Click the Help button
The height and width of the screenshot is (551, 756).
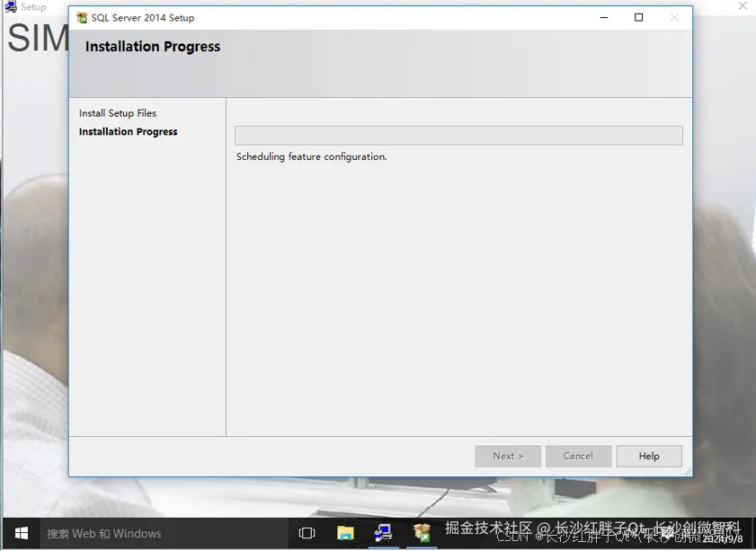(x=649, y=456)
